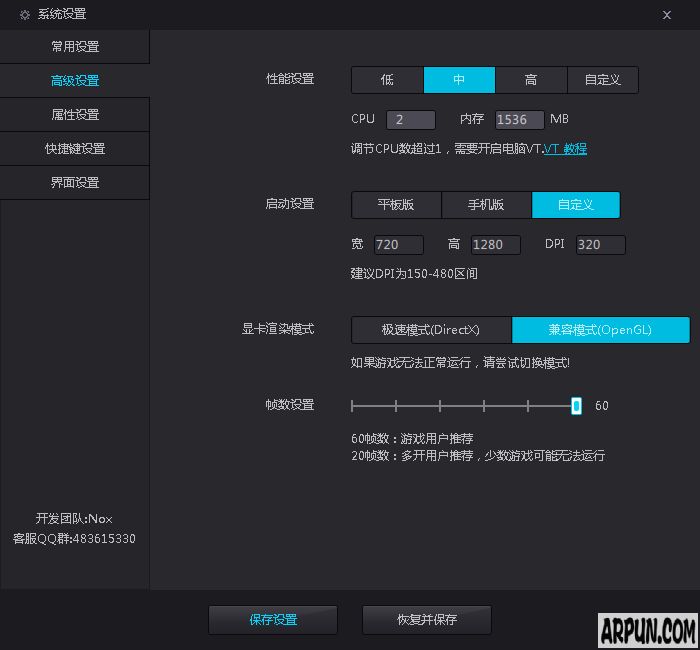Image resolution: width=700 pixels, height=650 pixels.
Task: Select 自定义 performance option
Action: pos(603,80)
